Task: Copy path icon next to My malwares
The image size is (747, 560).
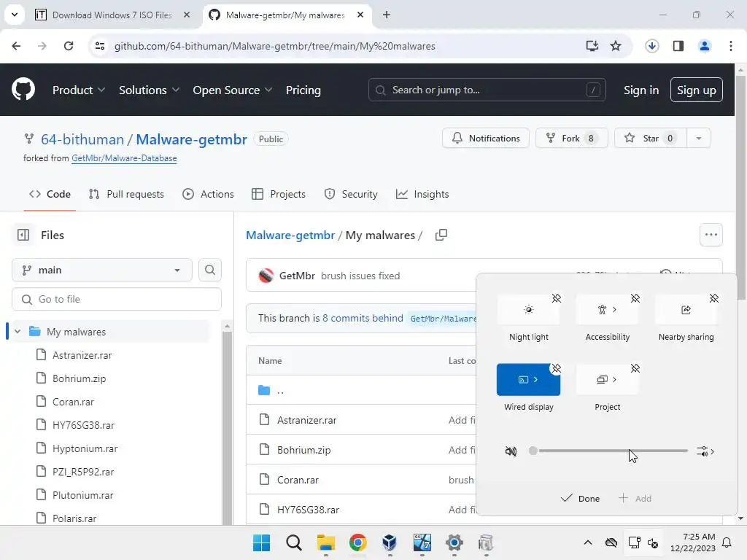Action: (x=441, y=235)
